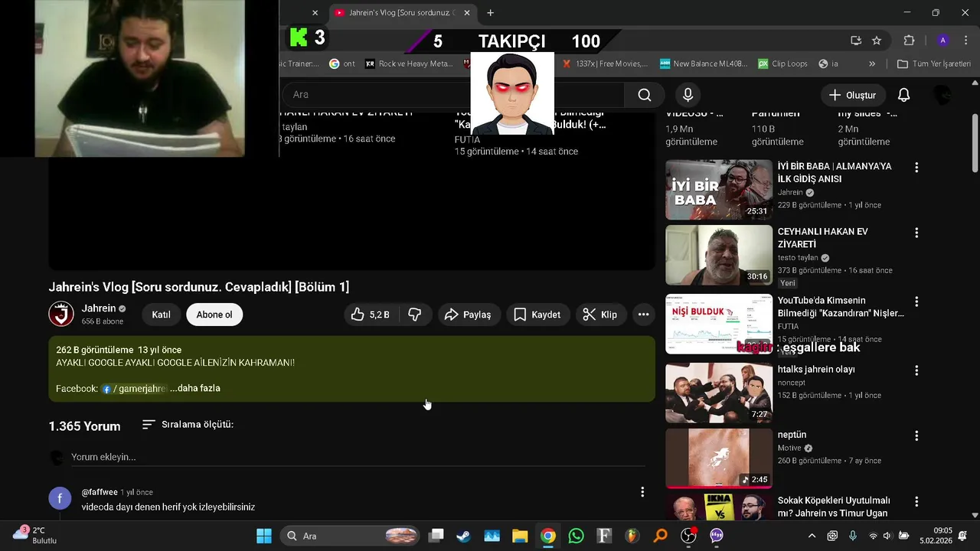Image resolution: width=980 pixels, height=551 pixels.
Task: Open the clock and date 09:05
Action: coord(936,536)
